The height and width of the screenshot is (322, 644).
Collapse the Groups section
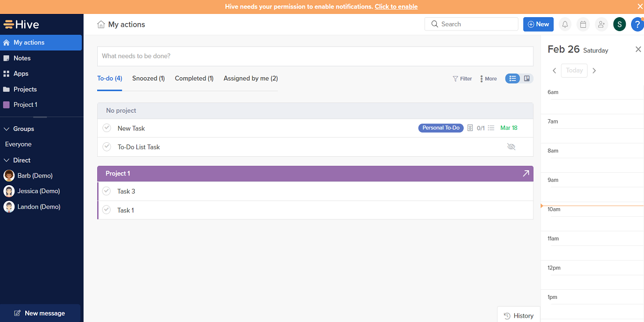click(7, 129)
